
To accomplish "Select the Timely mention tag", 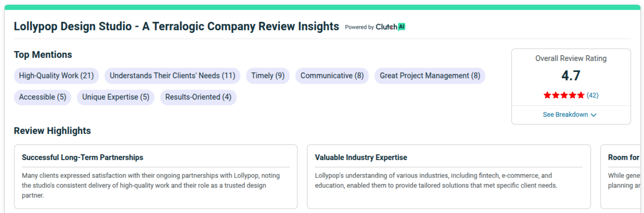I will click(x=268, y=76).
